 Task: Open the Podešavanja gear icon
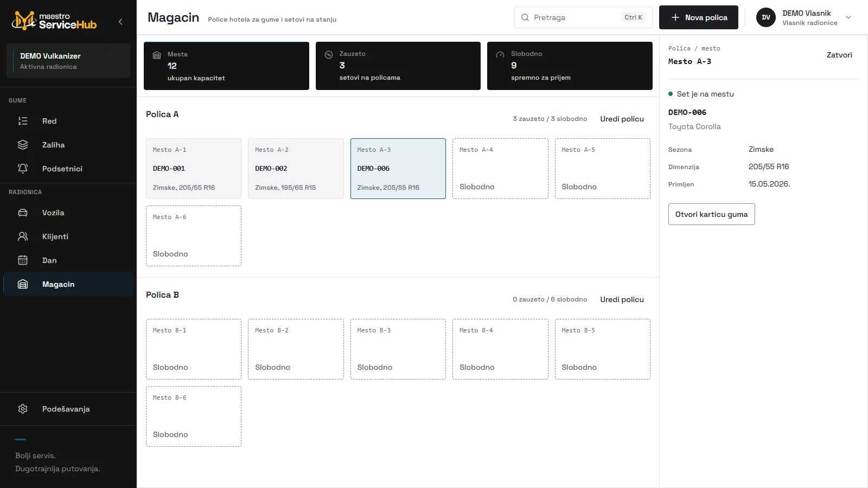point(23,409)
